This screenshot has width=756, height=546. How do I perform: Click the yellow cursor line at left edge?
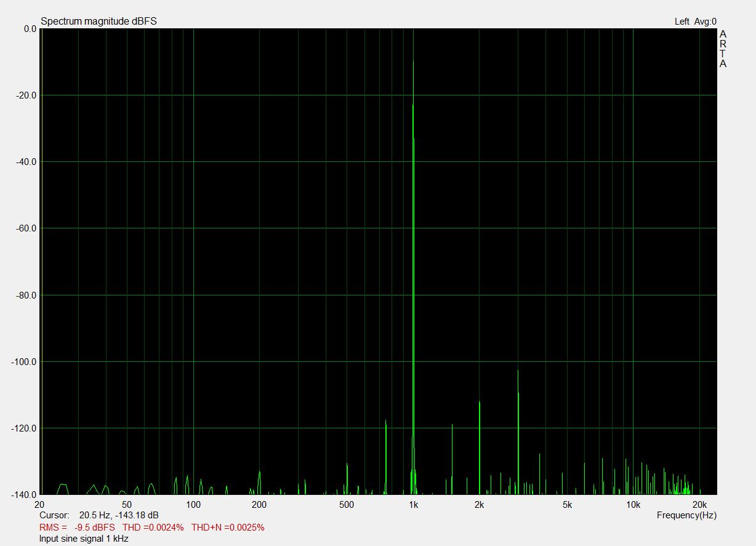click(41, 262)
